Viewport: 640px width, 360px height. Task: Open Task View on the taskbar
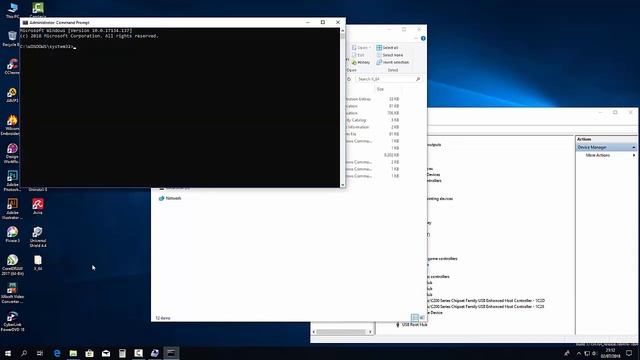(x=40, y=353)
